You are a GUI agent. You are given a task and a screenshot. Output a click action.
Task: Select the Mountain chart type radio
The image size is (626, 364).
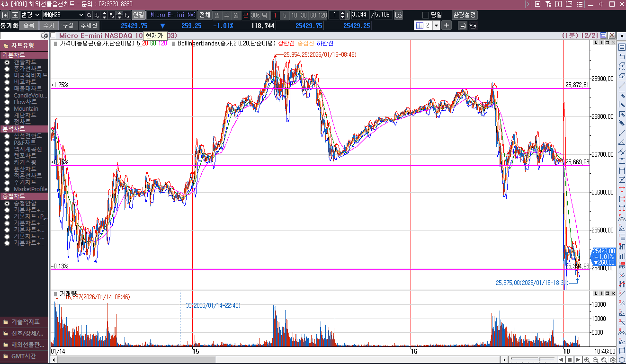tap(7, 108)
